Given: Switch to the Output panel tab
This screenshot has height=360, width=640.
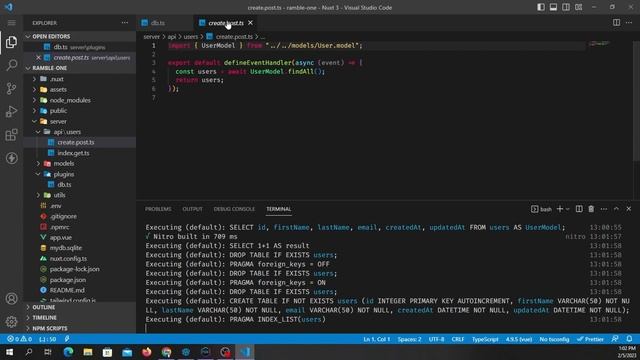Looking at the screenshot, I should coord(192,209).
